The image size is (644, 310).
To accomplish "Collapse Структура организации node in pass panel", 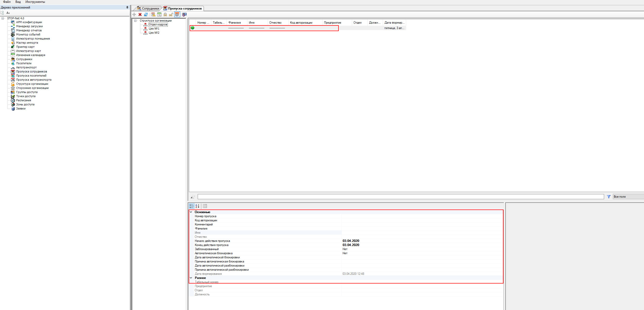I will pos(135,21).
